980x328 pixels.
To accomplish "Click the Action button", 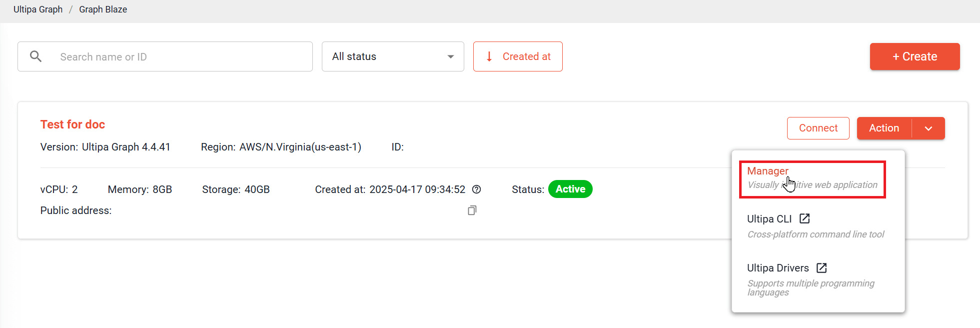I will [x=884, y=128].
